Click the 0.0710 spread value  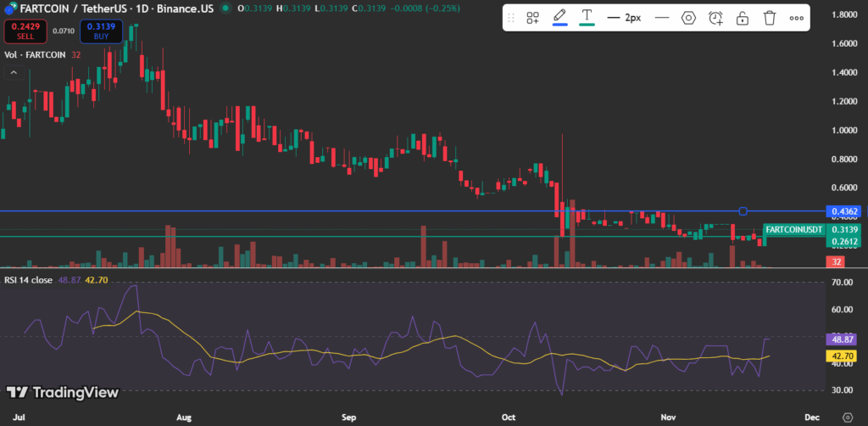[63, 31]
